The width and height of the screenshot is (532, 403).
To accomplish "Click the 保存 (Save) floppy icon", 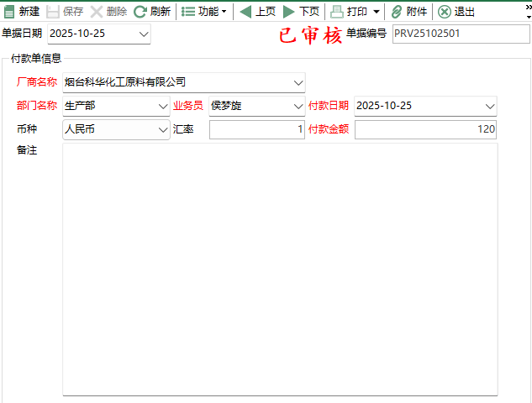I will click(x=53, y=12).
